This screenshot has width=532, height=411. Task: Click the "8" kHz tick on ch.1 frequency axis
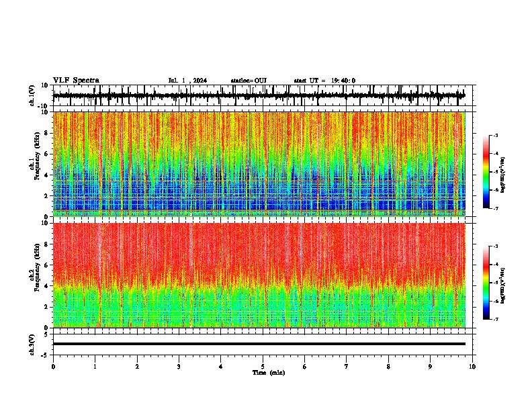[x=47, y=133]
